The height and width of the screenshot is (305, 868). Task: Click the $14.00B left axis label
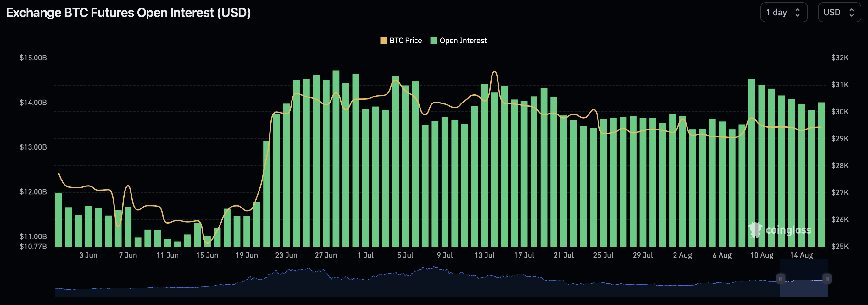[33, 103]
